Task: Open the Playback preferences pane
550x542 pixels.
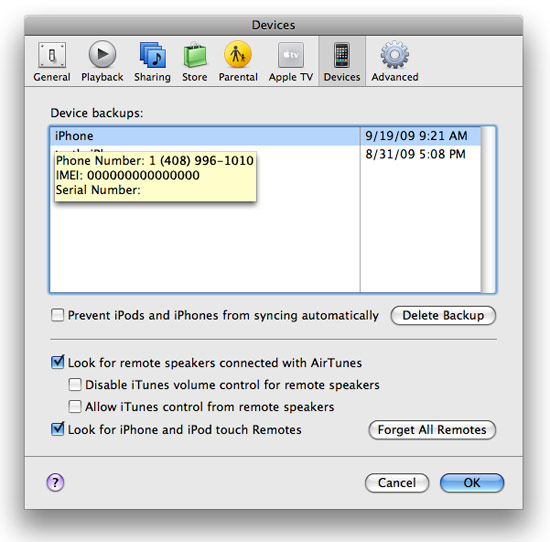Action: pos(102,61)
